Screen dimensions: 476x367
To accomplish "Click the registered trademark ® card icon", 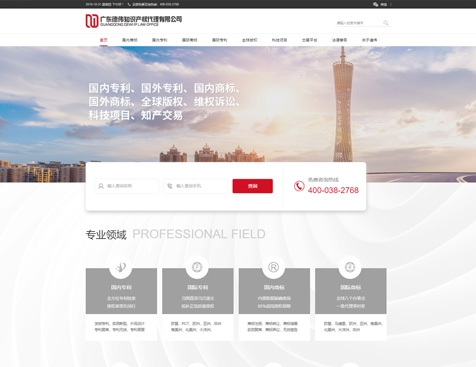I will 274,267.
